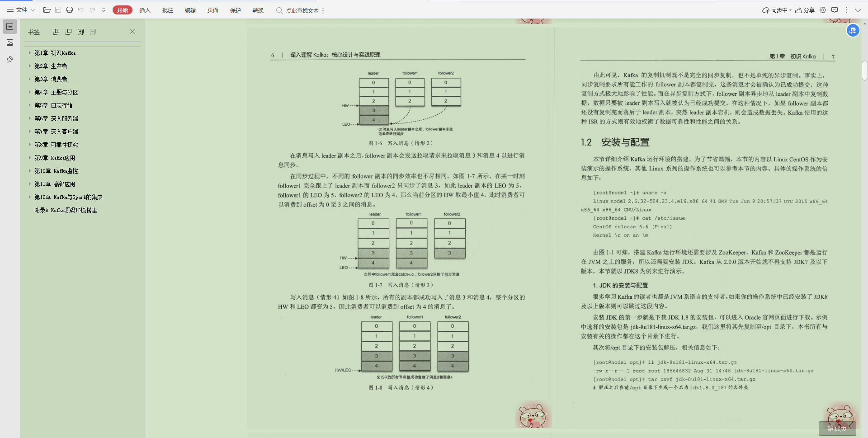Image resolution: width=868 pixels, height=438 pixels.
Task: Open the top-right vertical dots menu
Action: coord(845,10)
